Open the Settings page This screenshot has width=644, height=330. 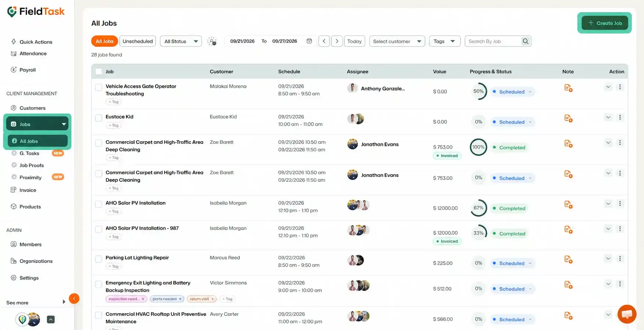[x=25, y=278]
